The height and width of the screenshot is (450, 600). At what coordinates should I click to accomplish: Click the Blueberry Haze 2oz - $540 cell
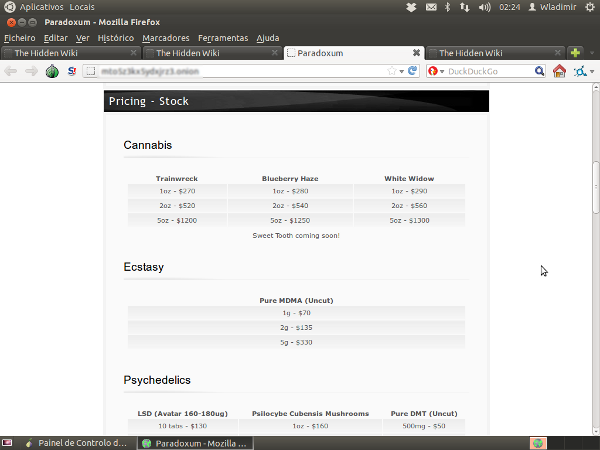coord(290,205)
